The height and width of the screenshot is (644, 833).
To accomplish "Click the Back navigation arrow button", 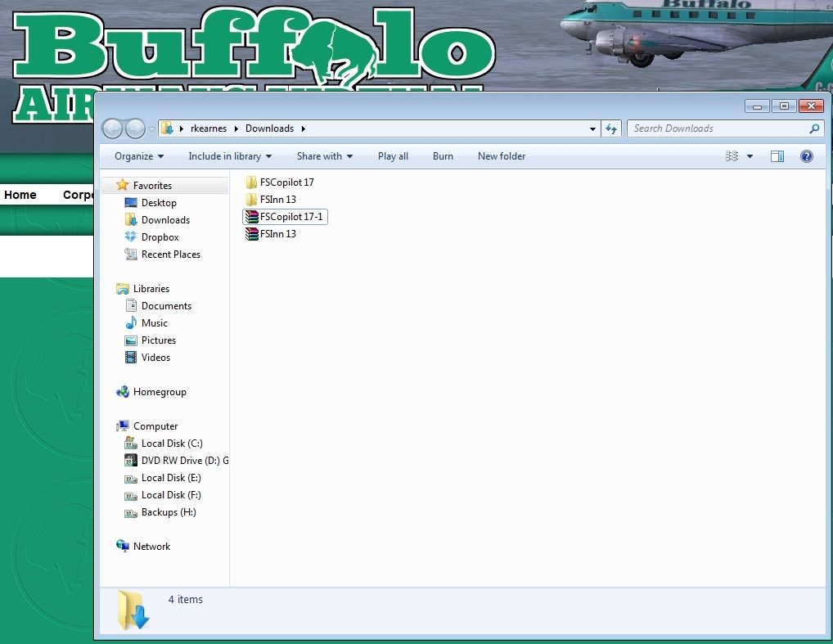I will [112, 128].
